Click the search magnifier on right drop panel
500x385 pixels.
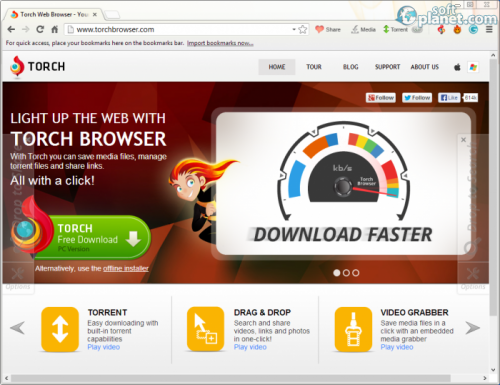click(x=472, y=246)
